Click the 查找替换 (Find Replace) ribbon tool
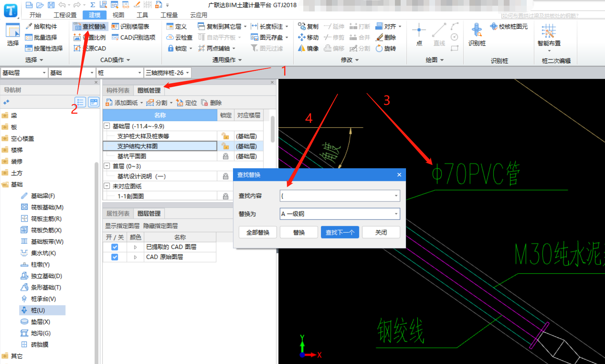The image size is (605, 364). click(x=90, y=26)
